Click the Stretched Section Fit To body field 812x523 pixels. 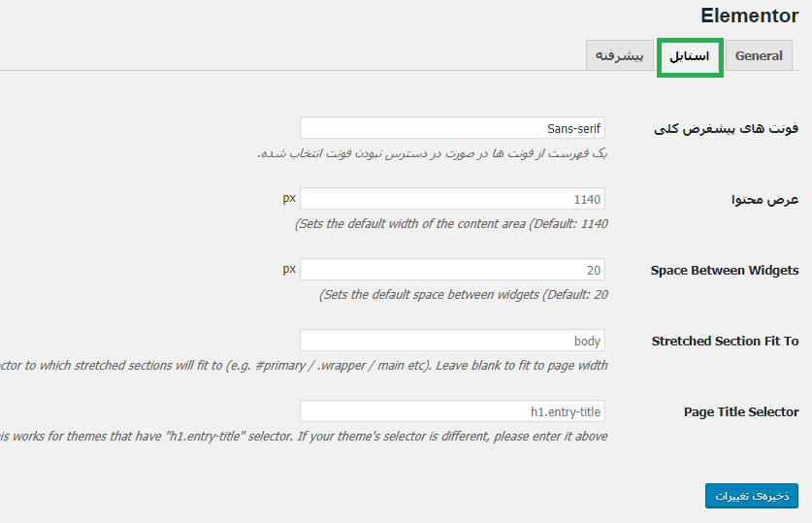coord(452,341)
